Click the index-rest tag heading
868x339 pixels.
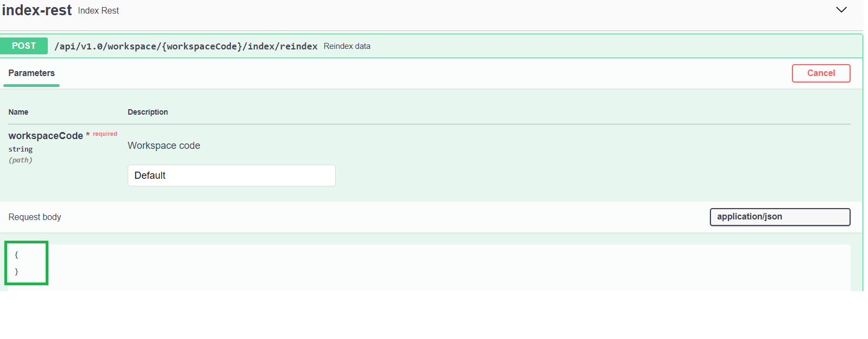click(x=37, y=10)
